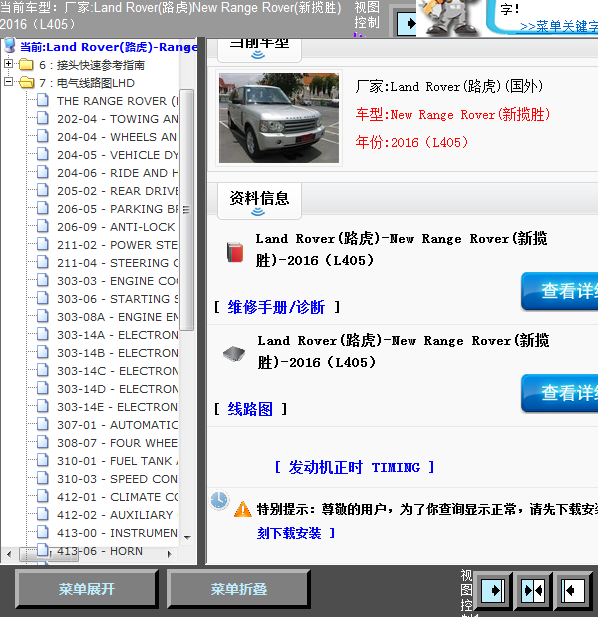The height and width of the screenshot is (621, 598).
Task: Click the tree horizontal scrollbar left arrow
Action: (9, 554)
